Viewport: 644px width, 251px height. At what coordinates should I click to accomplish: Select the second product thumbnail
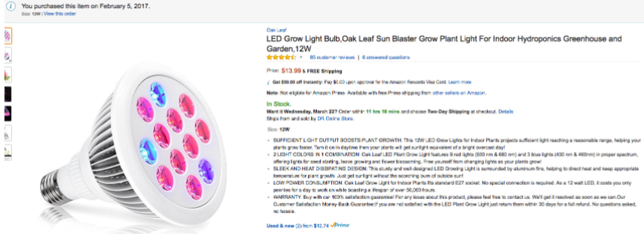tap(8, 55)
